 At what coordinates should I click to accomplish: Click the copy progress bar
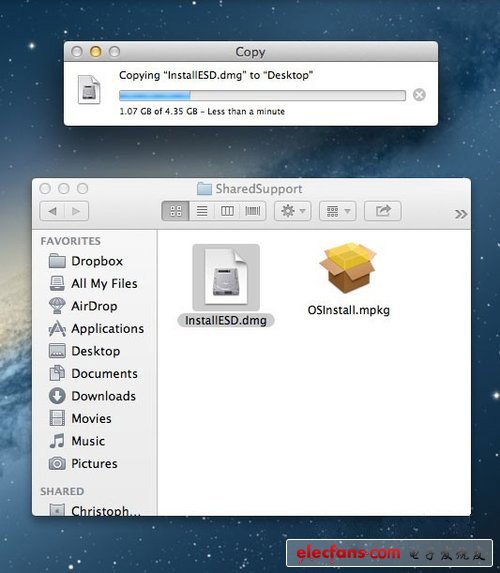[262, 96]
